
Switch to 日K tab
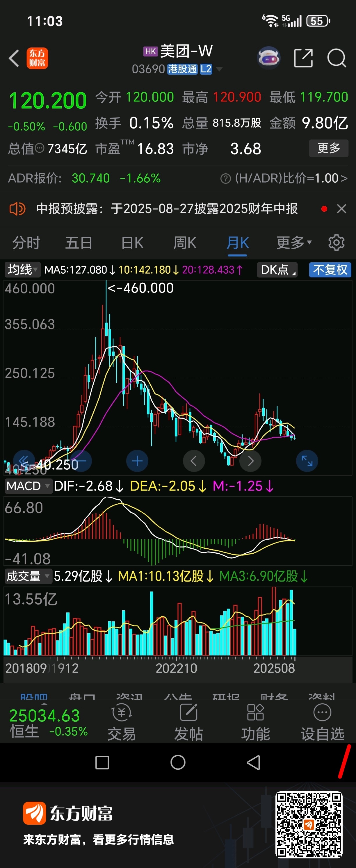coord(132,243)
